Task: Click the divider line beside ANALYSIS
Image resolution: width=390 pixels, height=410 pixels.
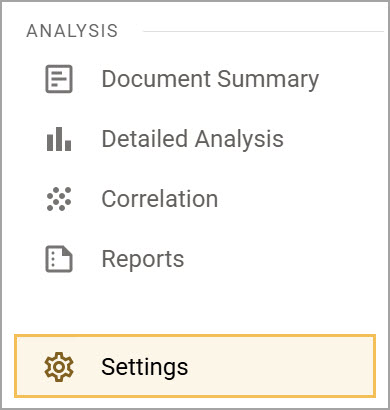Action: pyautogui.click(x=263, y=32)
